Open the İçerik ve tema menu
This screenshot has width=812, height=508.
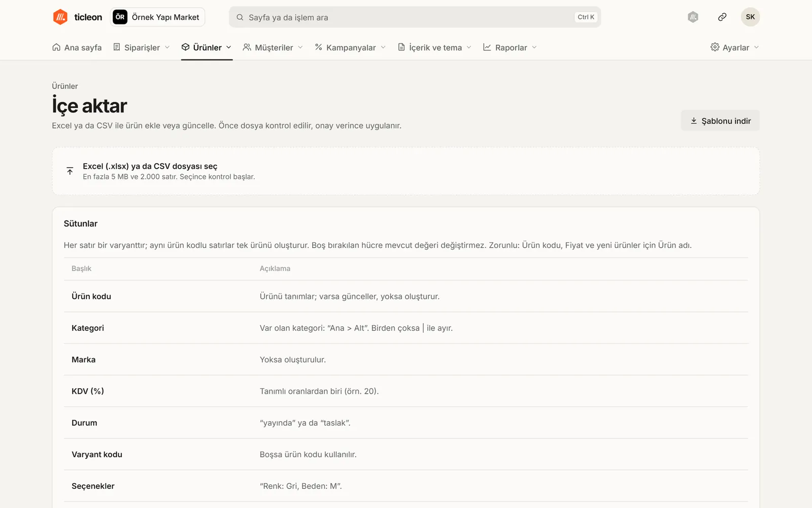pos(435,47)
